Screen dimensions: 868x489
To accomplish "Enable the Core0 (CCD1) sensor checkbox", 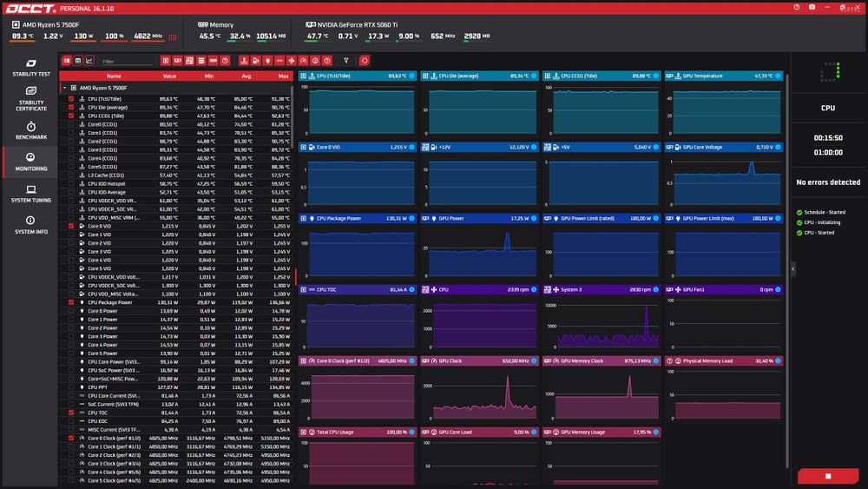I will (71, 124).
